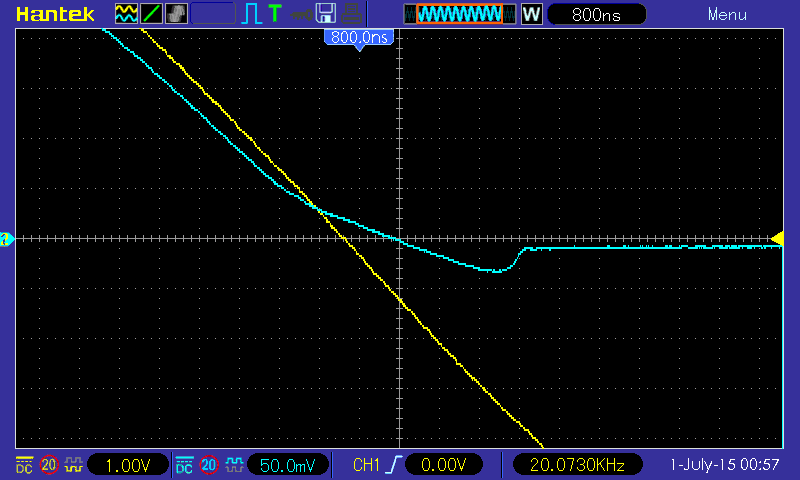
Task: Click the rising edge trigger slope icon
Action: pos(394,465)
